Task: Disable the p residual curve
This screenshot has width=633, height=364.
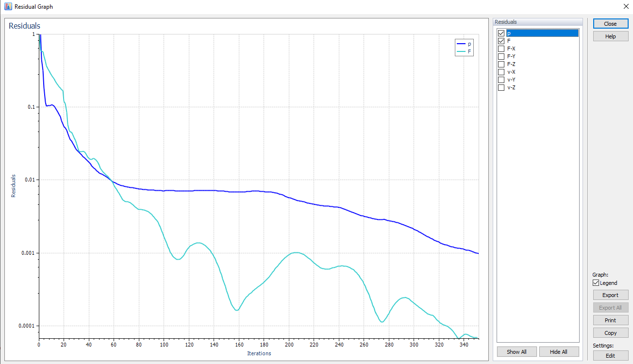Action: pos(501,33)
